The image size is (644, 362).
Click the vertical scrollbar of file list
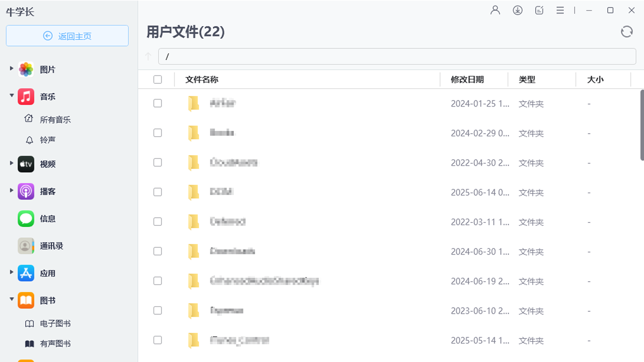point(641,126)
